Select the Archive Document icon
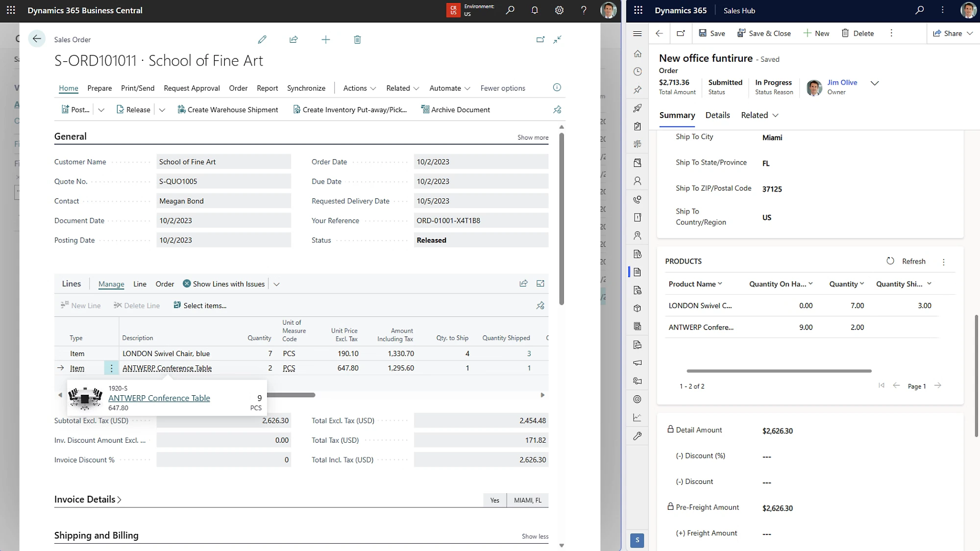 tap(424, 109)
